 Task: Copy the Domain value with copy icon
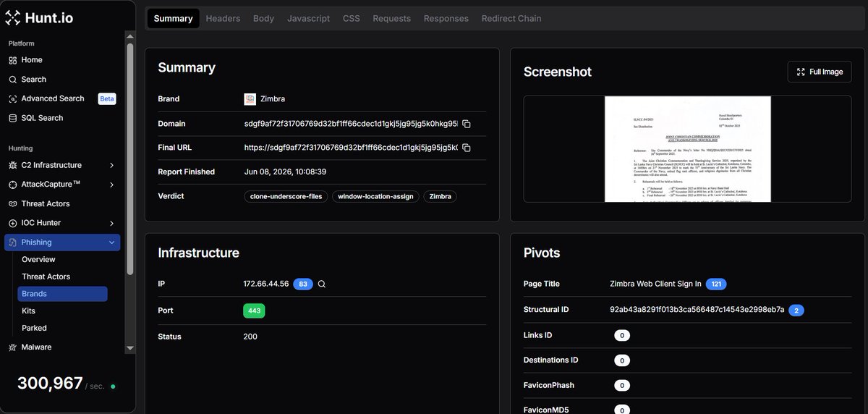(x=467, y=124)
